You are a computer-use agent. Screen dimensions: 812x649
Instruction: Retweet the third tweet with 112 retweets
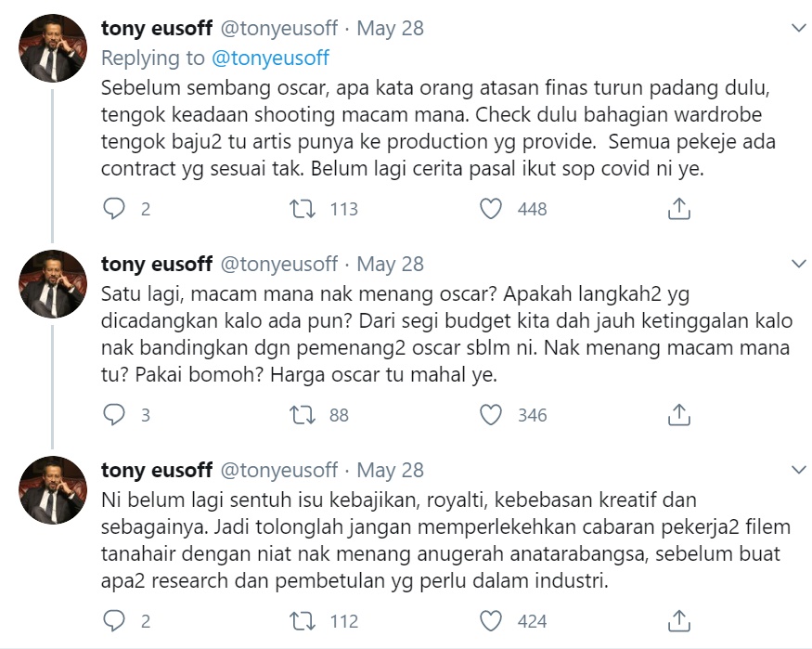tap(303, 621)
